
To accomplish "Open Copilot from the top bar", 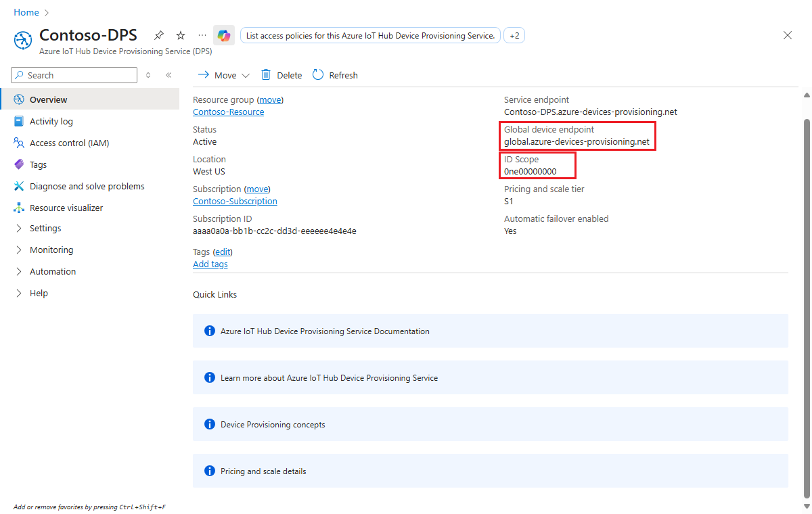I will (x=223, y=35).
